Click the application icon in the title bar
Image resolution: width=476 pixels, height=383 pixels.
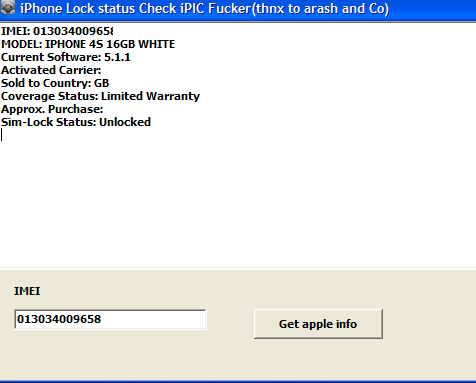pyautogui.click(x=7, y=7)
